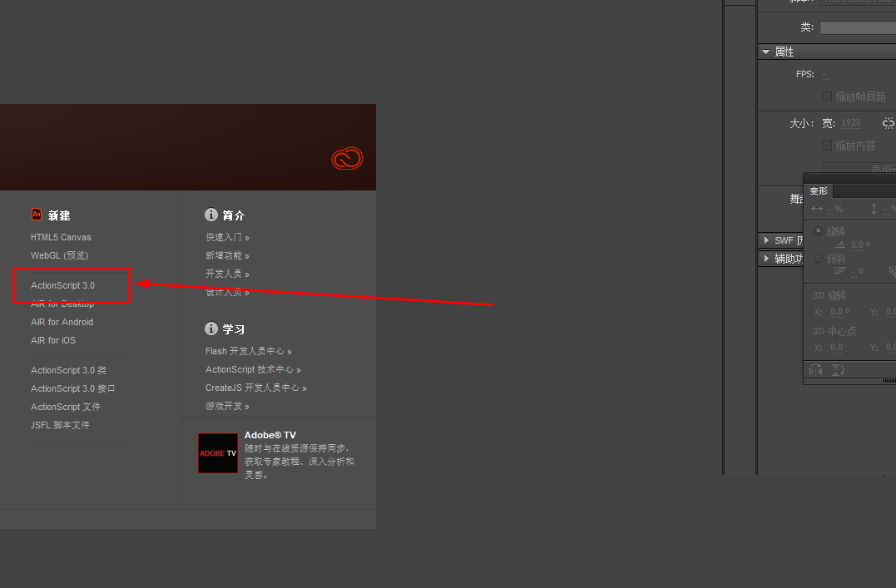Expand the SWF history section
The width and height of the screenshot is (896, 588).
(x=766, y=240)
